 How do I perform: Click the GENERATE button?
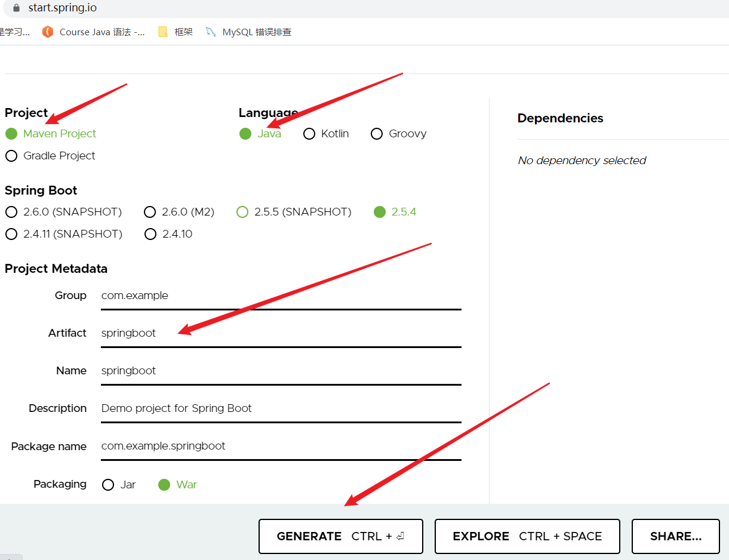point(341,536)
